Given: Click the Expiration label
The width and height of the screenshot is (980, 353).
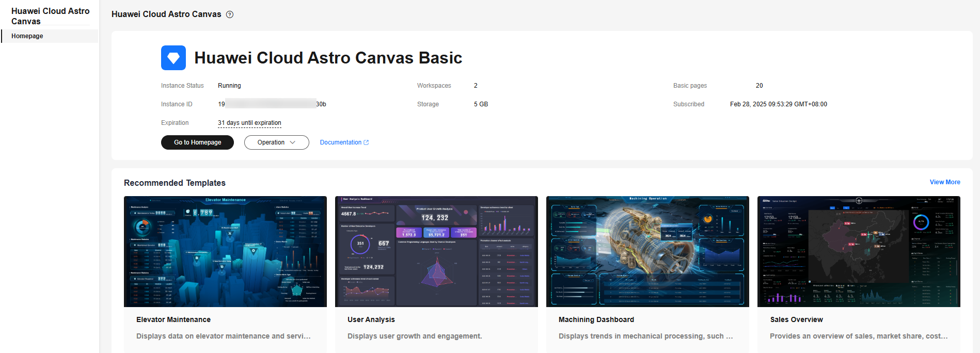Looking at the screenshot, I should point(175,123).
